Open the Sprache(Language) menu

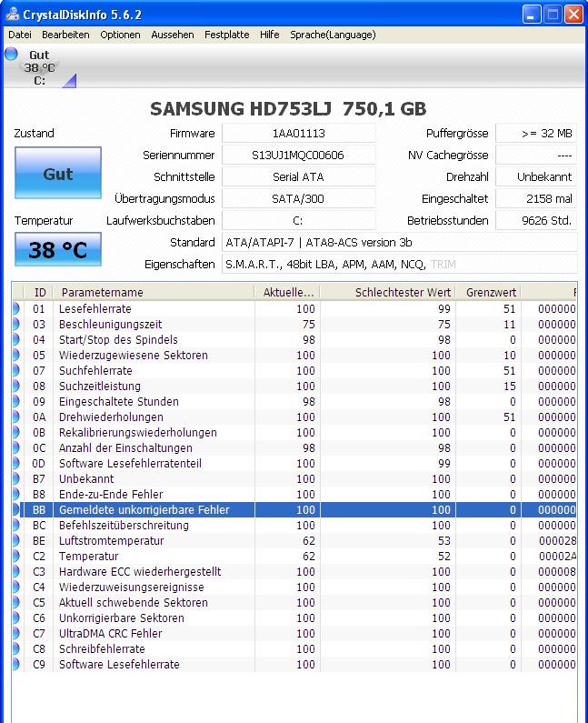coord(333,35)
